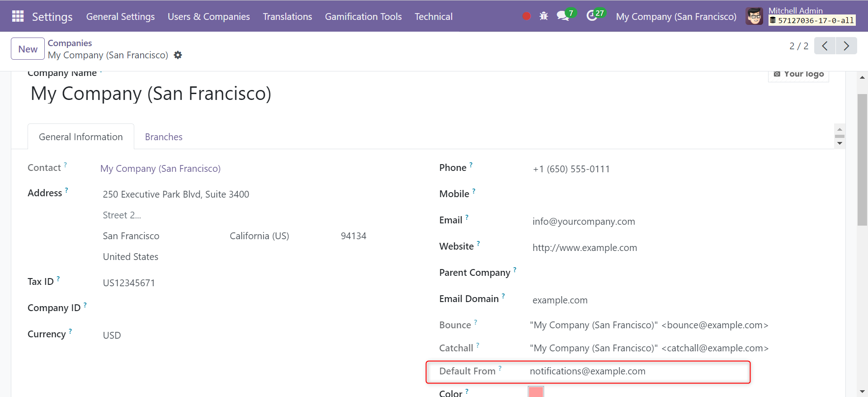Screen dimensions: 868x397
Task: Click the Settings app title
Action: click(52, 17)
